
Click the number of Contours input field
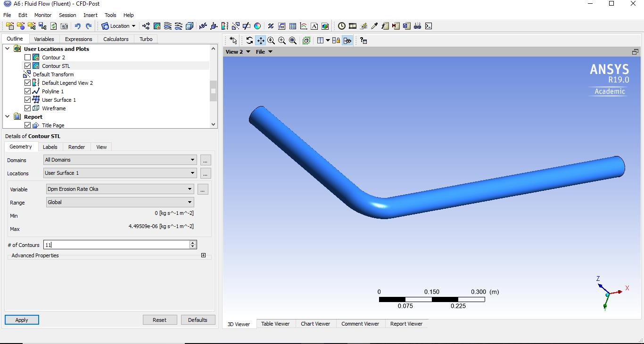(x=116, y=245)
